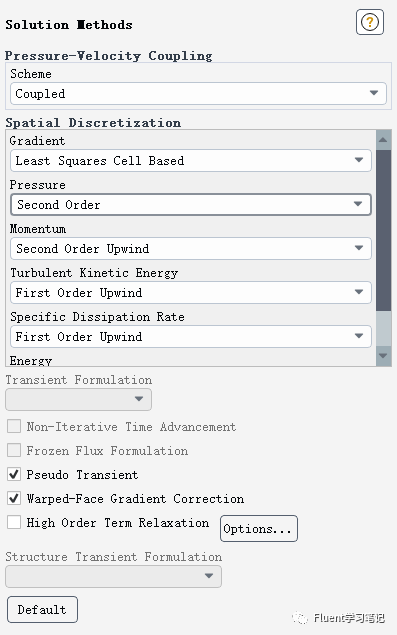Image resolution: width=397 pixels, height=635 pixels.
Task: Click the Specific Dissipation Rate dropdown arrow
Action: pyautogui.click(x=359, y=336)
